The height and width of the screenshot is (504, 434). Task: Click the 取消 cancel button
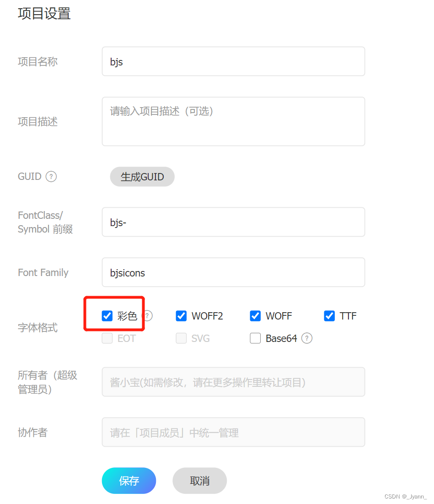[x=199, y=481]
